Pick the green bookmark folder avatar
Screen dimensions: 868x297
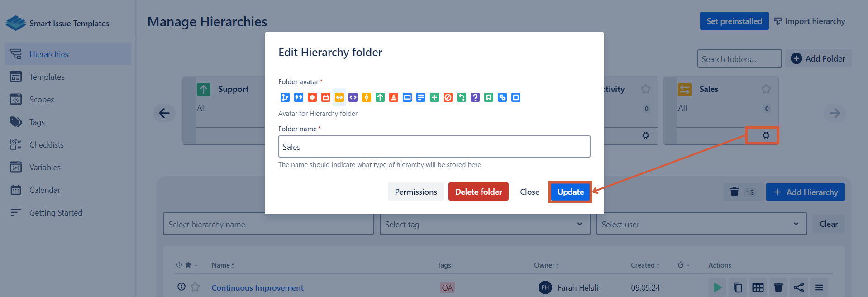488,97
